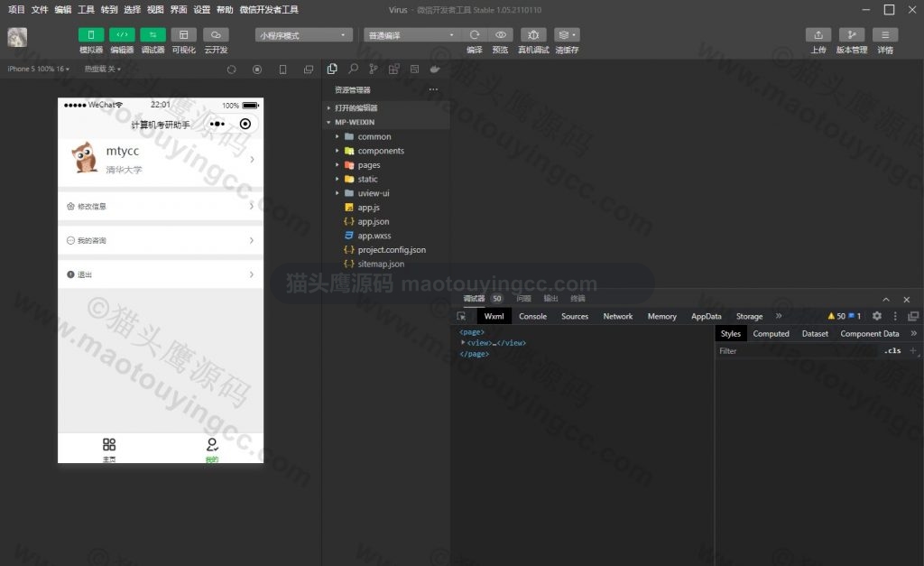
Task: Expand the <view> node in Wxml tree
Action: point(463,342)
